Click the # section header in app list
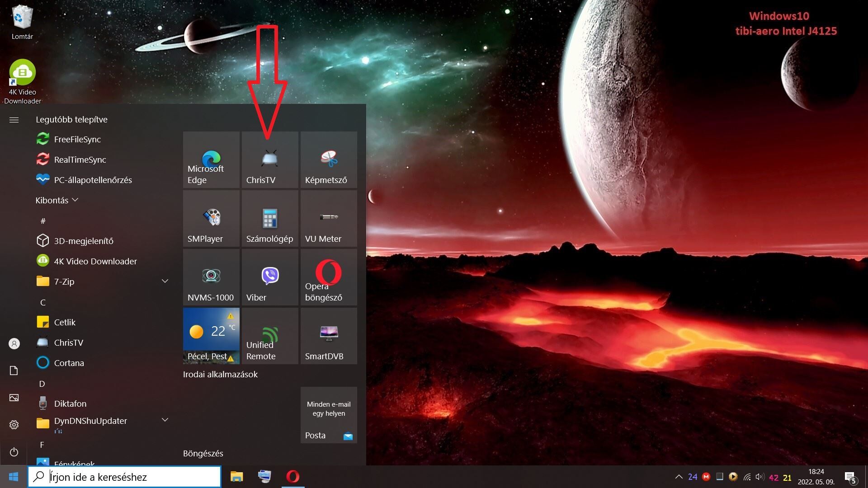The height and width of the screenshot is (488, 868). click(x=43, y=221)
